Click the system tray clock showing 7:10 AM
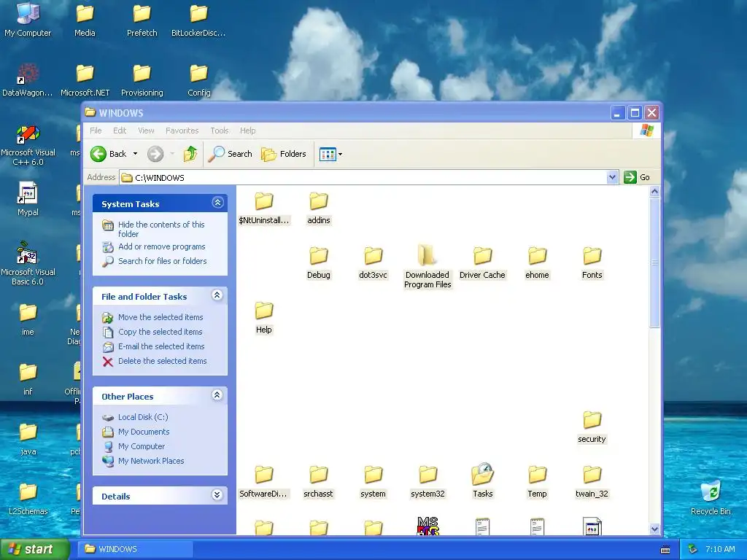This screenshot has width=747, height=560. pyautogui.click(x=720, y=549)
